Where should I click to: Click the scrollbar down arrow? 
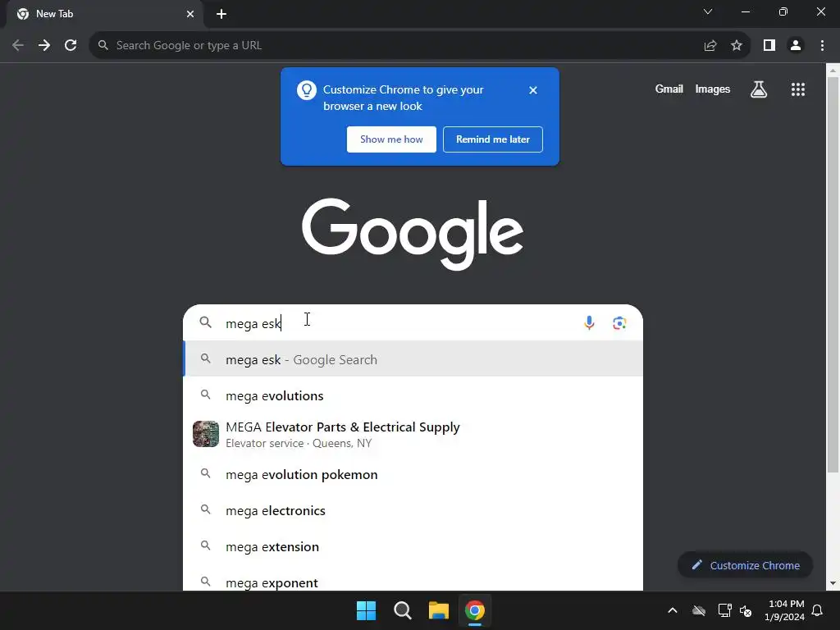click(833, 583)
